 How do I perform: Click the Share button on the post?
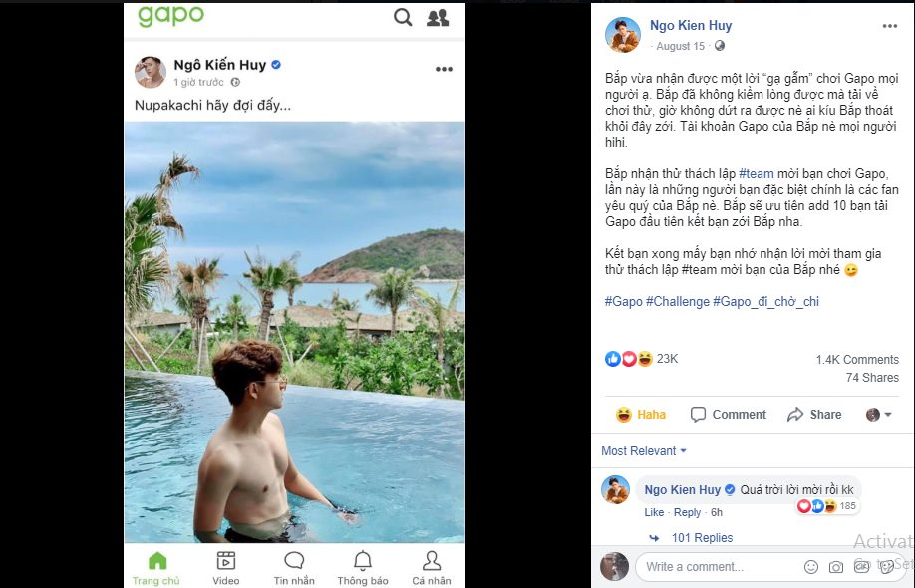pos(814,415)
